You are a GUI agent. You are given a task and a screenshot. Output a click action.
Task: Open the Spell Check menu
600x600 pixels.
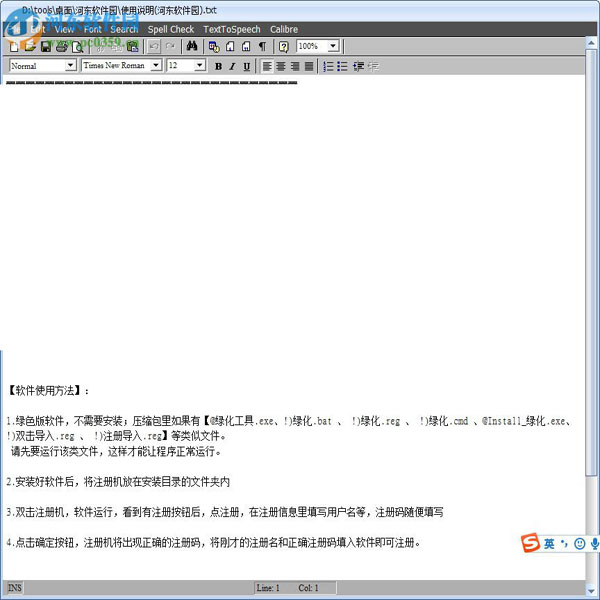tap(171, 29)
